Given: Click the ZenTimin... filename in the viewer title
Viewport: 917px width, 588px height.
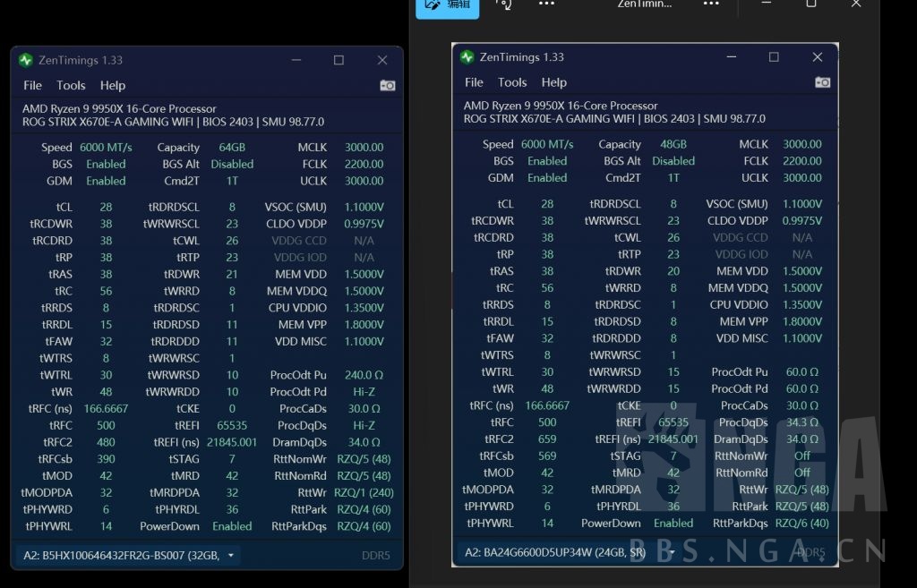Looking at the screenshot, I should point(645,4).
